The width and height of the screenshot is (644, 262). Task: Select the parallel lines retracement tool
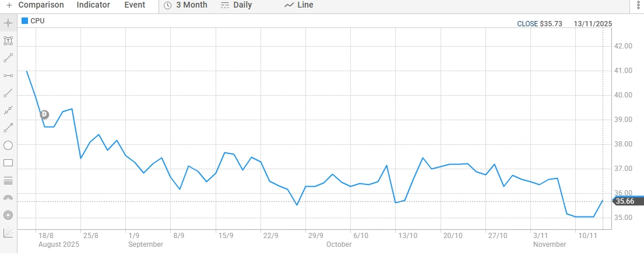click(x=8, y=180)
